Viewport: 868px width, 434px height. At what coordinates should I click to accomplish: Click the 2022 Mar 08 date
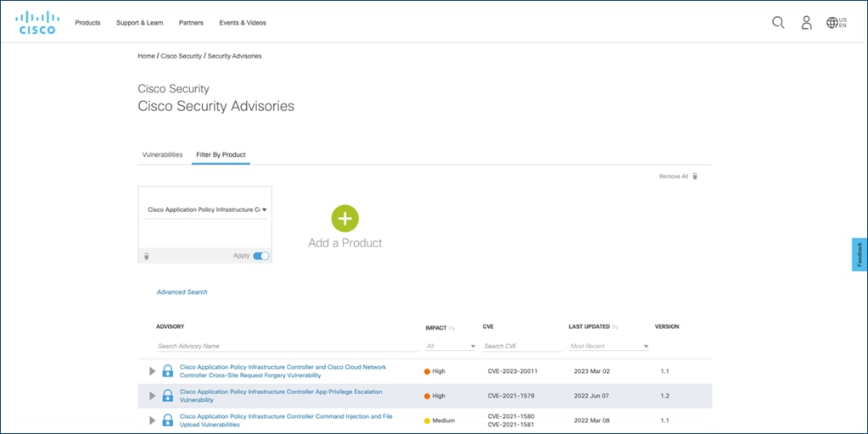[591, 420]
